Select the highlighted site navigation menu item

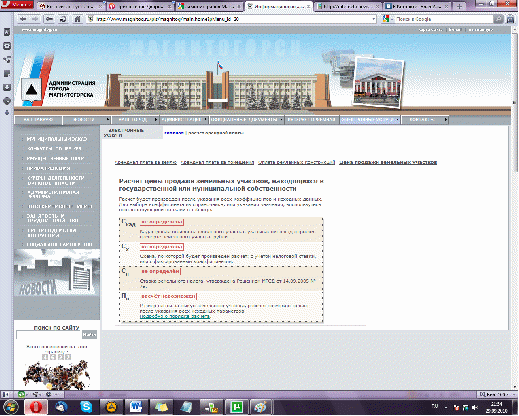370,119
